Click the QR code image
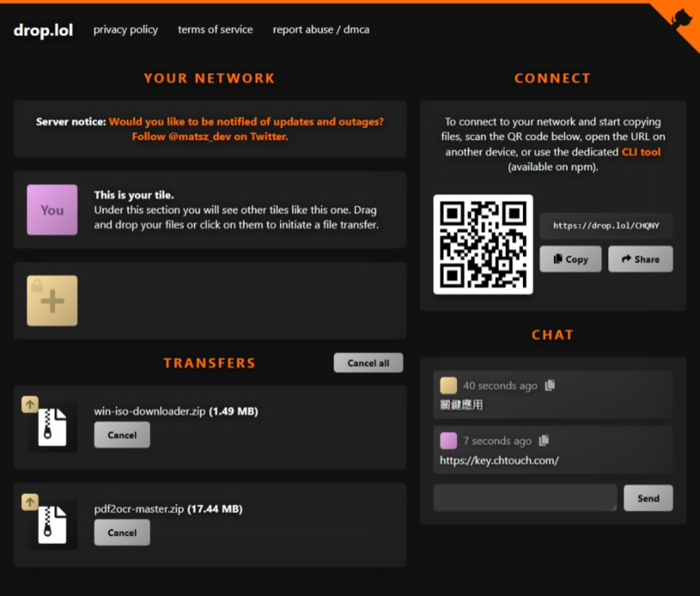 click(x=483, y=244)
